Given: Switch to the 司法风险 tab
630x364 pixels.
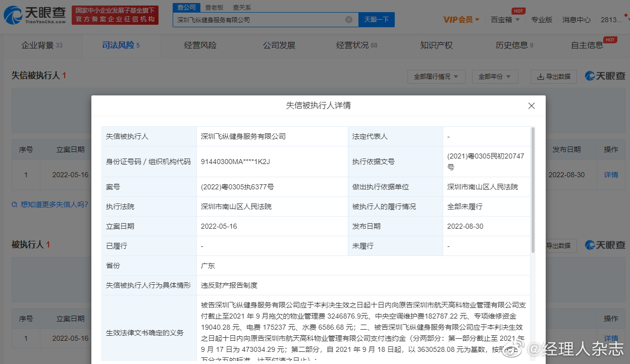Looking at the screenshot, I should 121,45.
